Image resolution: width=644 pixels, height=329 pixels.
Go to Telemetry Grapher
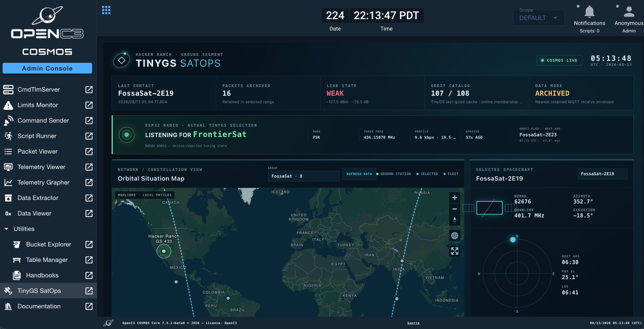click(x=44, y=182)
